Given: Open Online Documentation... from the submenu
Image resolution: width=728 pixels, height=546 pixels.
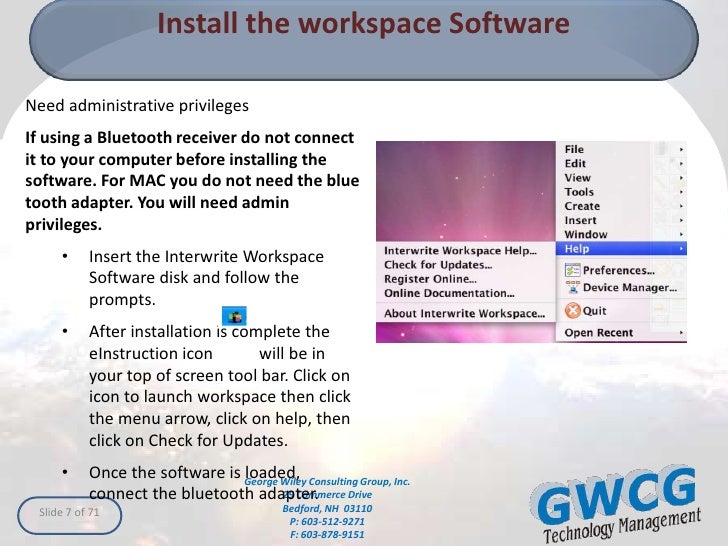Looking at the screenshot, I should click(x=449, y=293).
